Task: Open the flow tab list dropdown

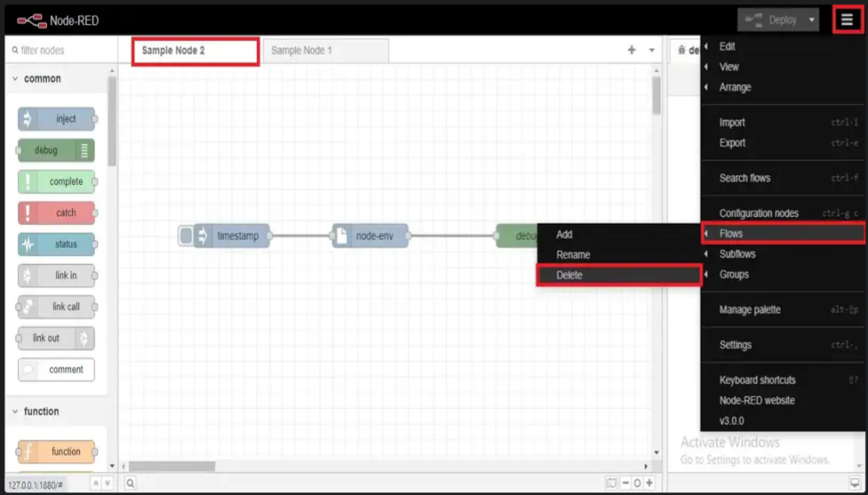Action: point(652,50)
